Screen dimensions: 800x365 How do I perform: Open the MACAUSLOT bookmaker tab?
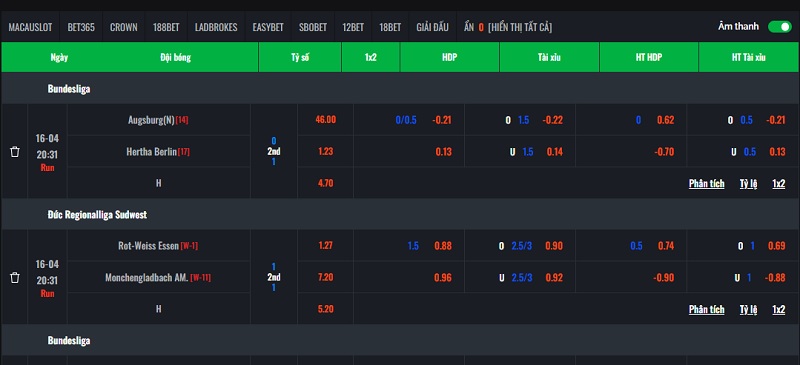click(30, 27)
